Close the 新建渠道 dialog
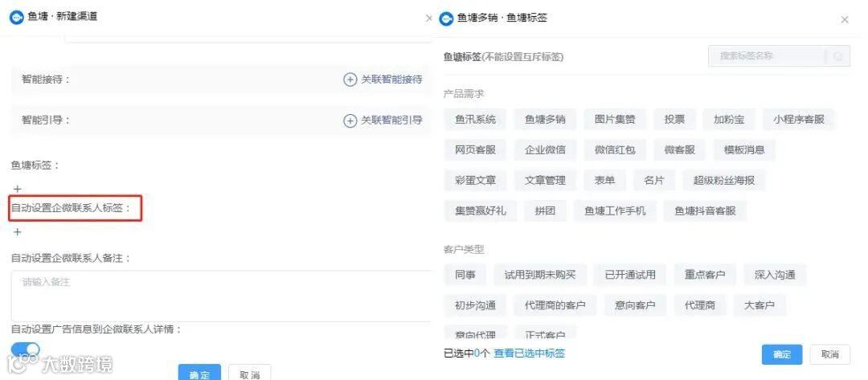 (x=428, y=18)
